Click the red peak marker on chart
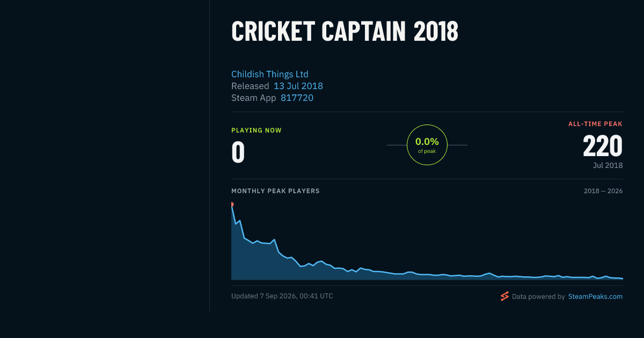Viewport: 644px width, 338px height. pyautogui.click(x=232, y=204)
